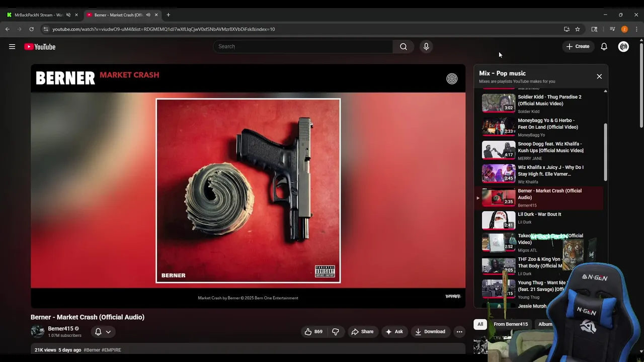Click the video title Berner - Market Crash (Official Audio)
Image resolution: width=644 pixels, height=362 pixels.
click(x=88, y=317)
